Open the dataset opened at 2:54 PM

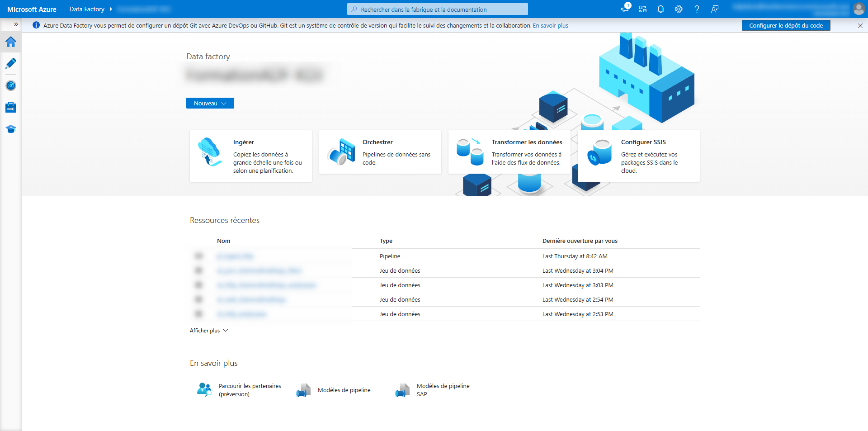coord(251,299)
